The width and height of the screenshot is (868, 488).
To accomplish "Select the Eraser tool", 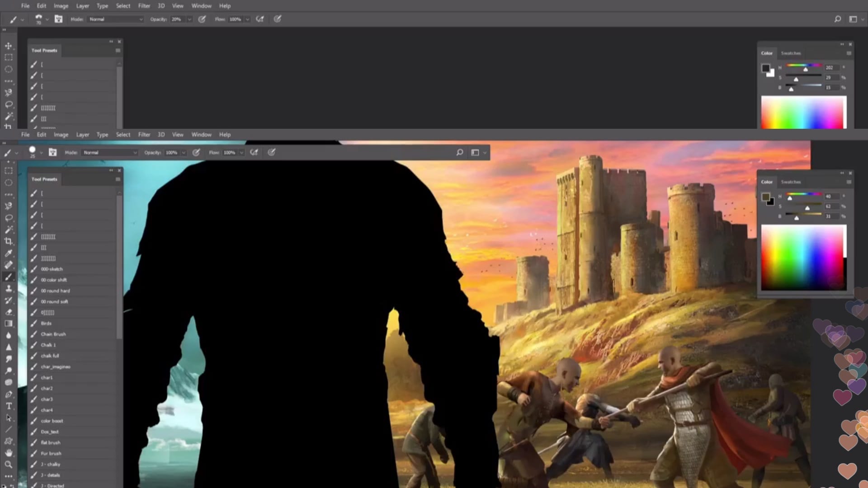I will 9,312.
